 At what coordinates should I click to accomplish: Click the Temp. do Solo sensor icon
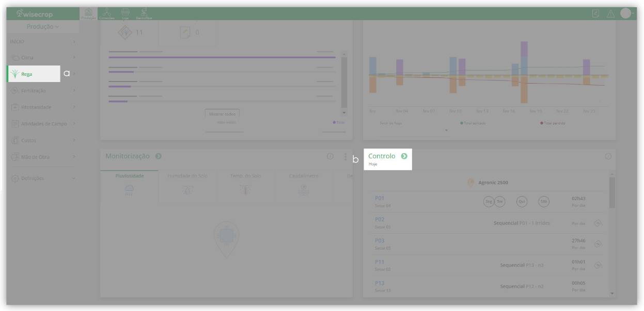pyautogui.click(x=246, y=190)
